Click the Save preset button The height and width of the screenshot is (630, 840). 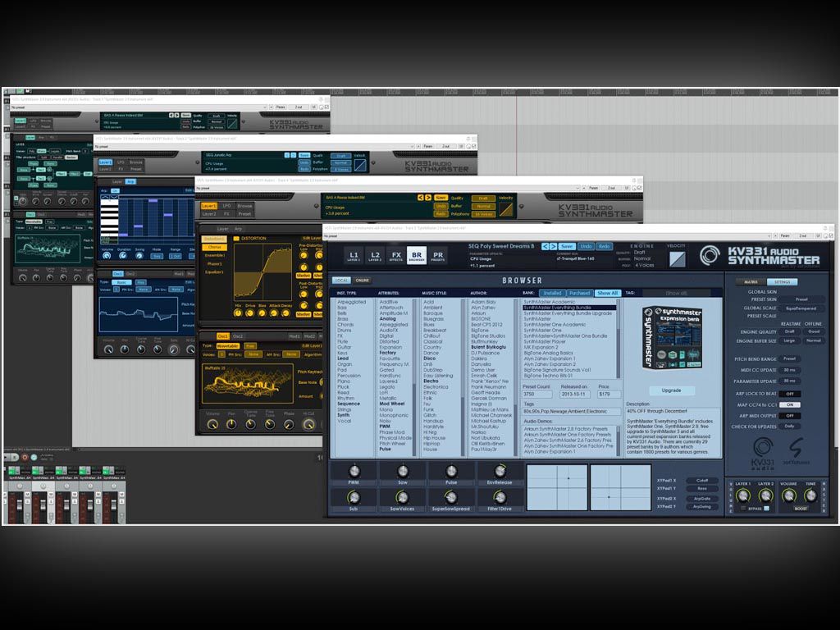tap(568, 245)
